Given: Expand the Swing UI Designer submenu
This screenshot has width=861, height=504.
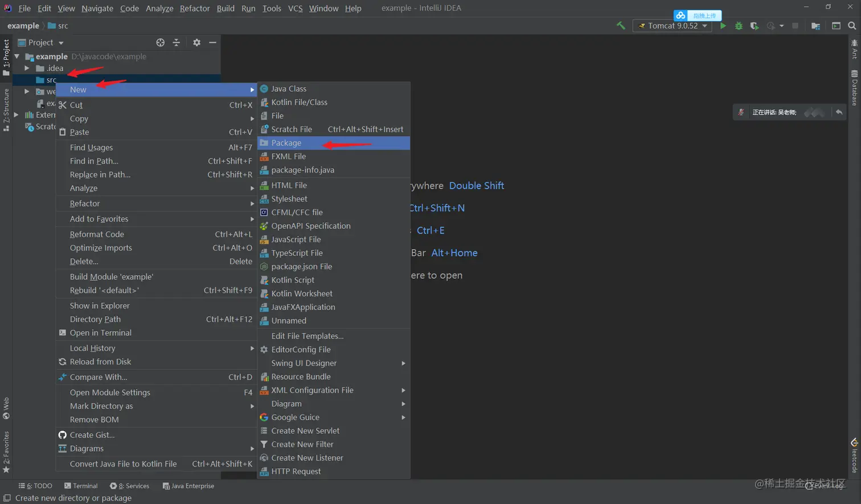Looking at the screenshot, I should click(x=334, y=363).
